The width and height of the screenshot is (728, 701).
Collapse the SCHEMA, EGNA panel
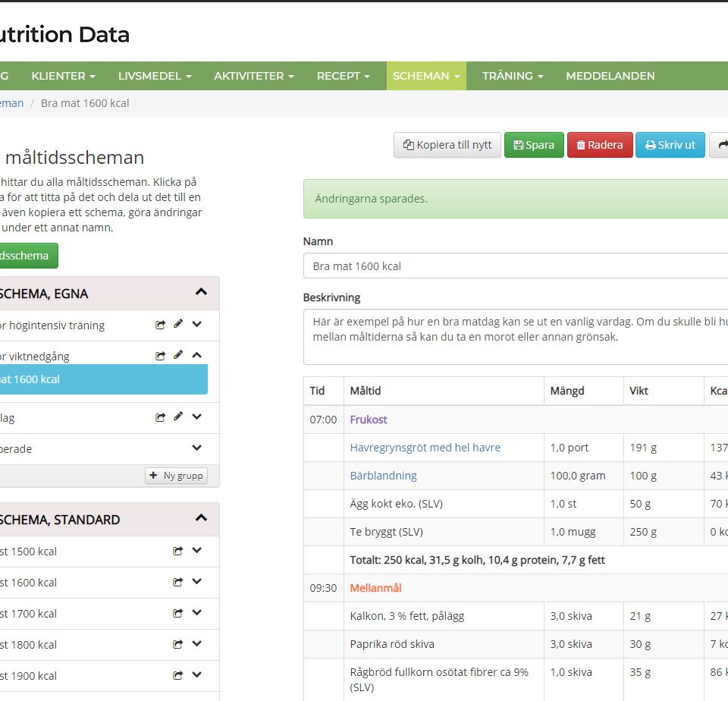201,292
